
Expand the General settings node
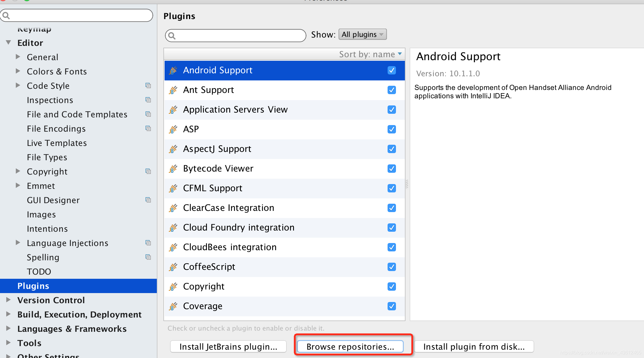pyautogui.click(x=18, y=57)
